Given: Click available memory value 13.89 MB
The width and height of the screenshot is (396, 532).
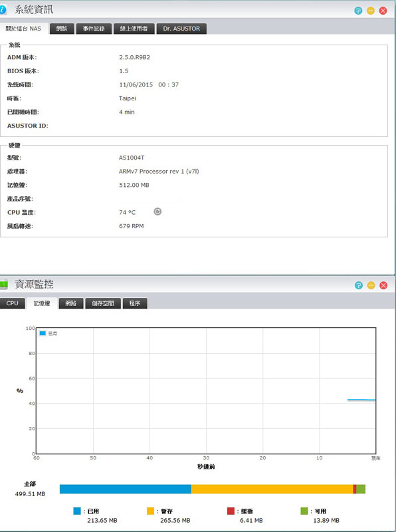Looking at the screenshot, I should click(326, 520).
